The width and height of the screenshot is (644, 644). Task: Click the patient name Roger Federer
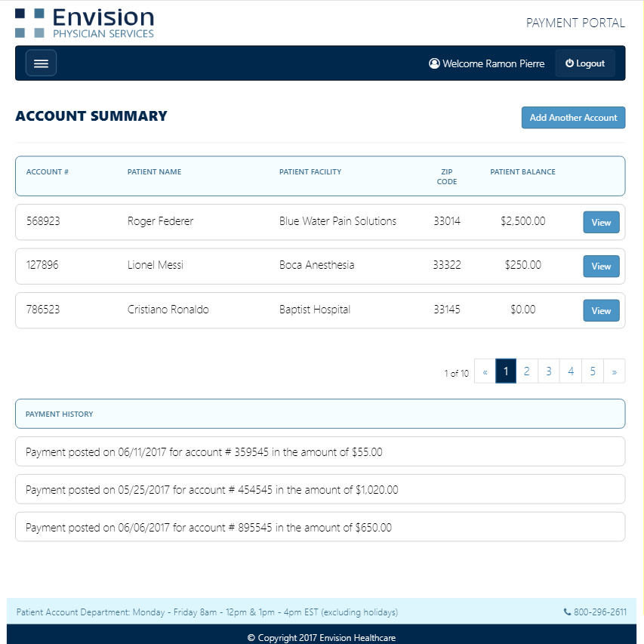pos(160,221)
